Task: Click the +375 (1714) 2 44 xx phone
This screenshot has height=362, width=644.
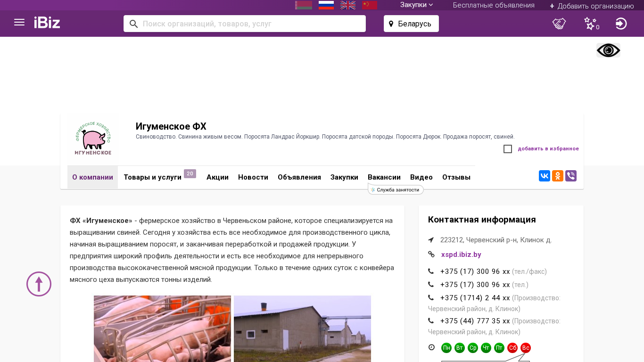Action: pyautogui.click(x=475, y=298)
